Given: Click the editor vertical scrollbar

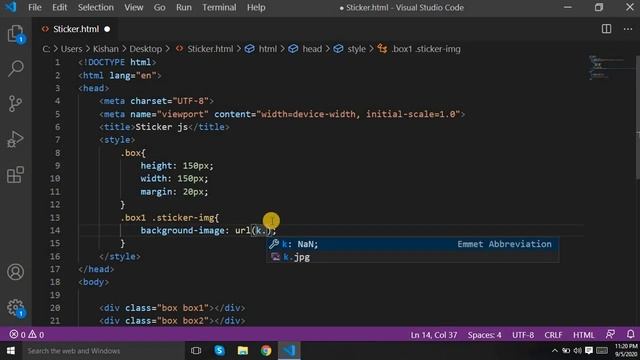Looking at the screenshot, I should click(x=637, y=118).
